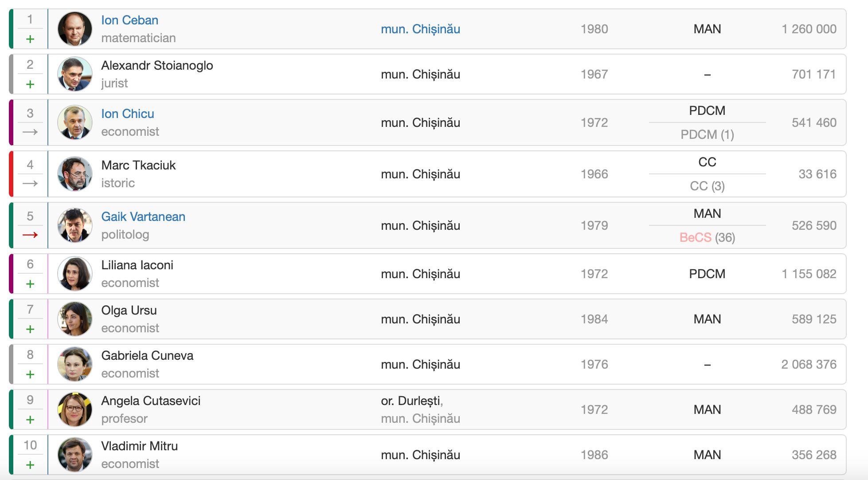This screenshot has height=480, width=868.
Task: Click the blue mun. Chișinău link for Ion Ceban
Action: click(x=420, y=29)
